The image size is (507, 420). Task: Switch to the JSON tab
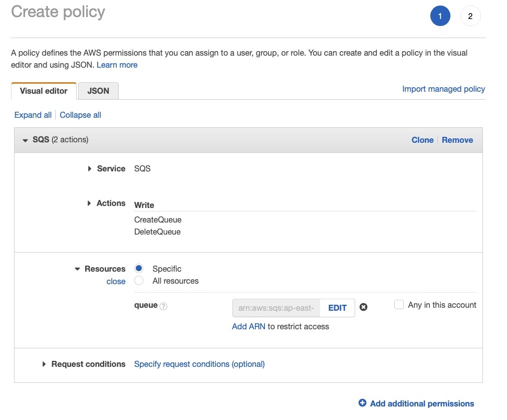pyautogui.click(x=98, y=91)
